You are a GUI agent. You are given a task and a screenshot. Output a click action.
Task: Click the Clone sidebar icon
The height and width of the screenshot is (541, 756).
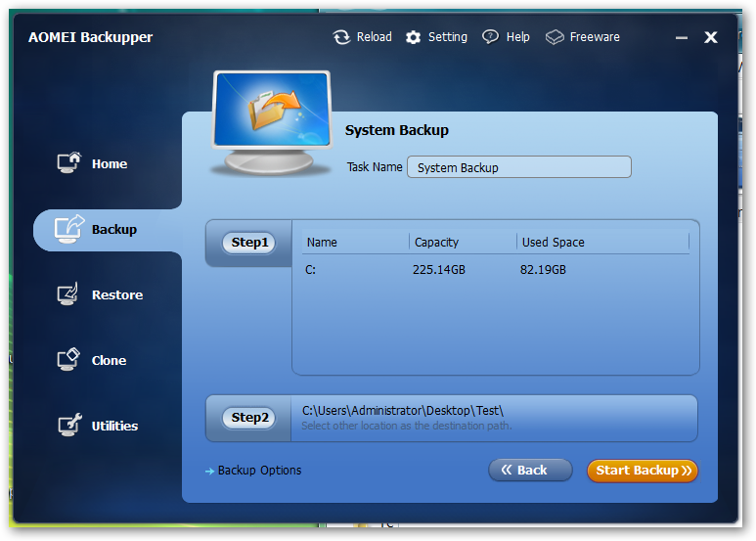click(x=68, y=359)
